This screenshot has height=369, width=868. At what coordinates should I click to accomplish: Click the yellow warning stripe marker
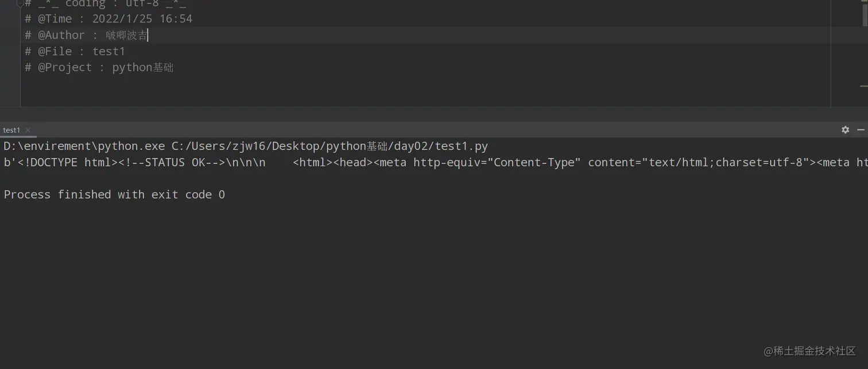864,86
